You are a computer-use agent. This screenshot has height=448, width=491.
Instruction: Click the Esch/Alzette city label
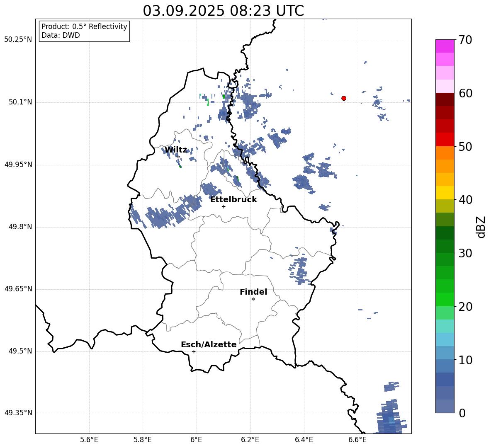[x=209, y=345]
